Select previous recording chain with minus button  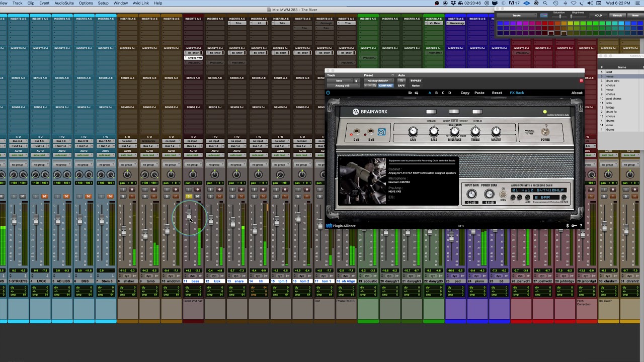pos(513,198)
